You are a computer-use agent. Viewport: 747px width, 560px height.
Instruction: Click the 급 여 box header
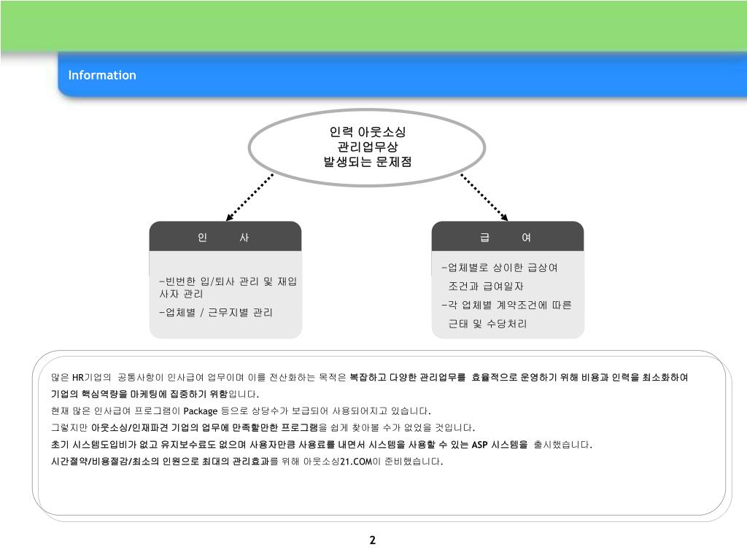tap(508, 237)
